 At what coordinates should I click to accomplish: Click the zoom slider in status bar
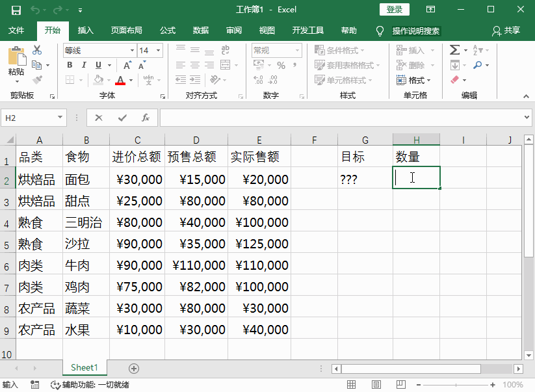click(x=456, y=385)
